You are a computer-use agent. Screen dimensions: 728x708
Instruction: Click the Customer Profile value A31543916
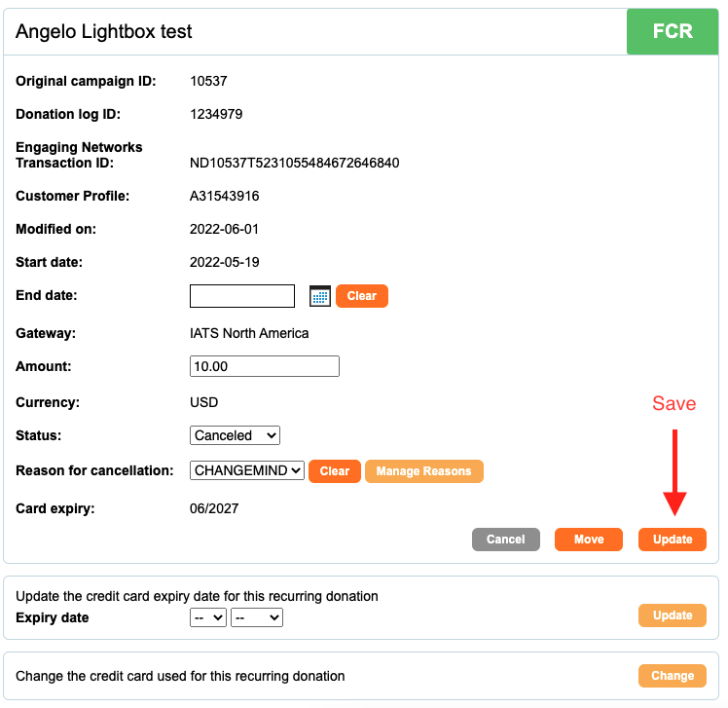224,196
